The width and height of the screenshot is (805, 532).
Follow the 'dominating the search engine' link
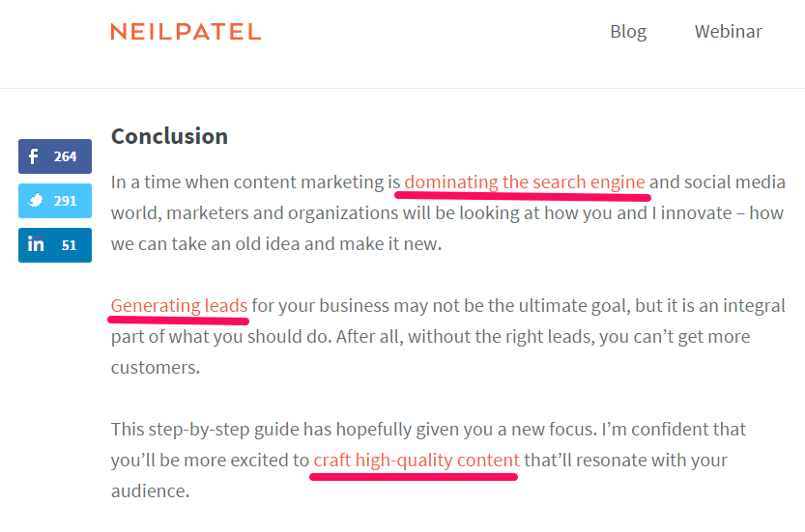(x=524, y=182)
